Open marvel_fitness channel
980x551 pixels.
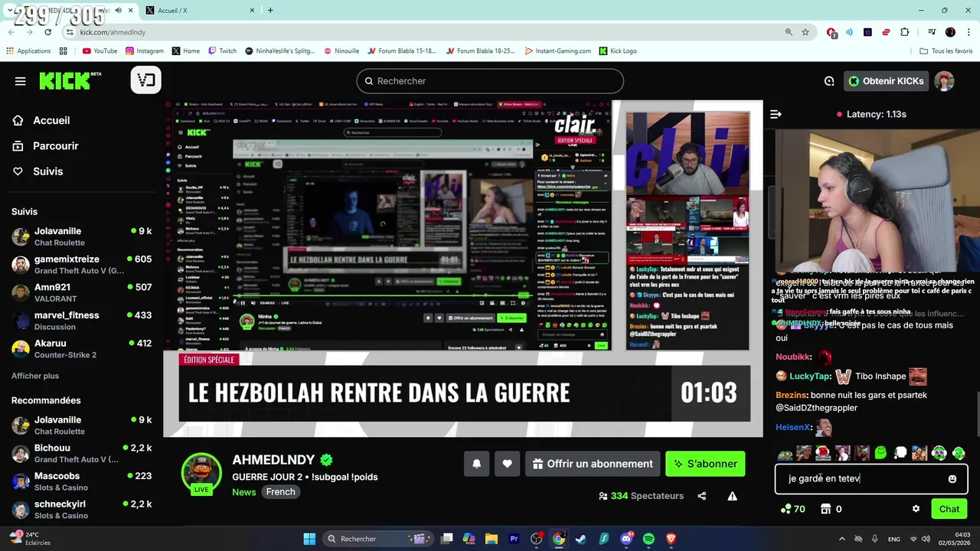[x=81, y=321]
